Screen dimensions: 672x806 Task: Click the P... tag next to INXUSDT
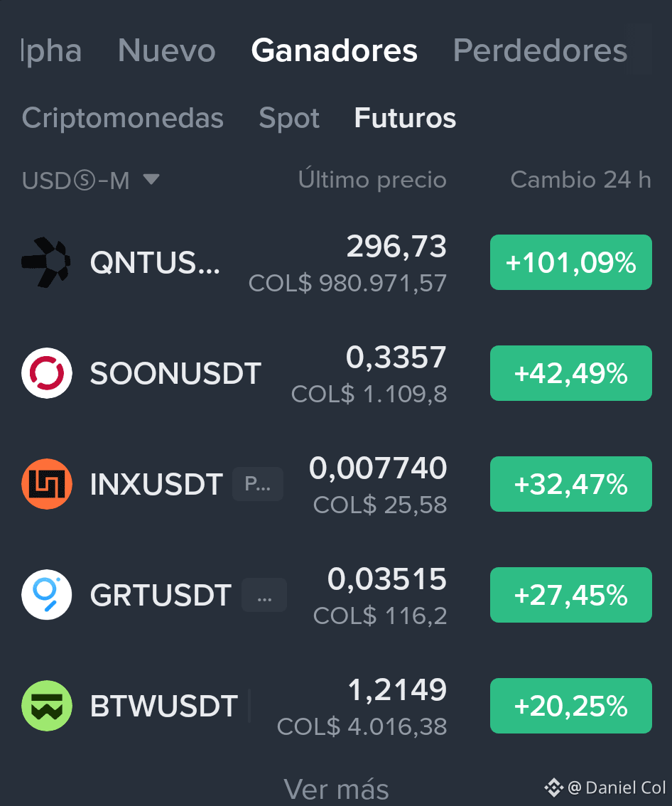pyautogui.click(x=258, y=484)
